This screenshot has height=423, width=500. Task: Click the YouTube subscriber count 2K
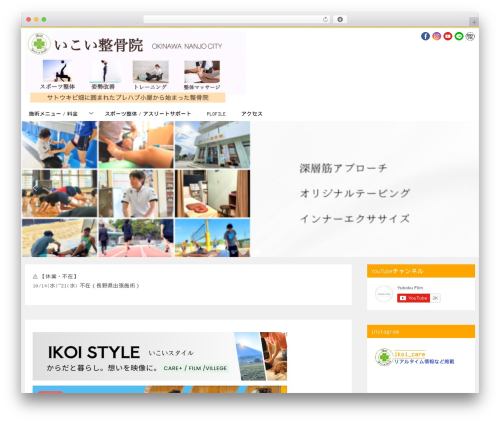click(435, 298)
